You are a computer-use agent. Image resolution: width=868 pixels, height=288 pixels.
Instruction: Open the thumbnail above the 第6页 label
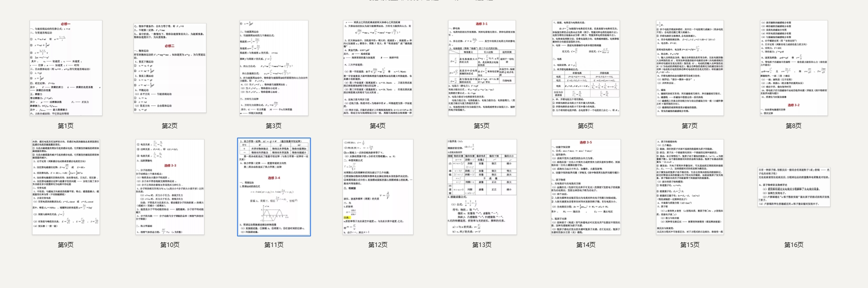(x=585, y=68)
